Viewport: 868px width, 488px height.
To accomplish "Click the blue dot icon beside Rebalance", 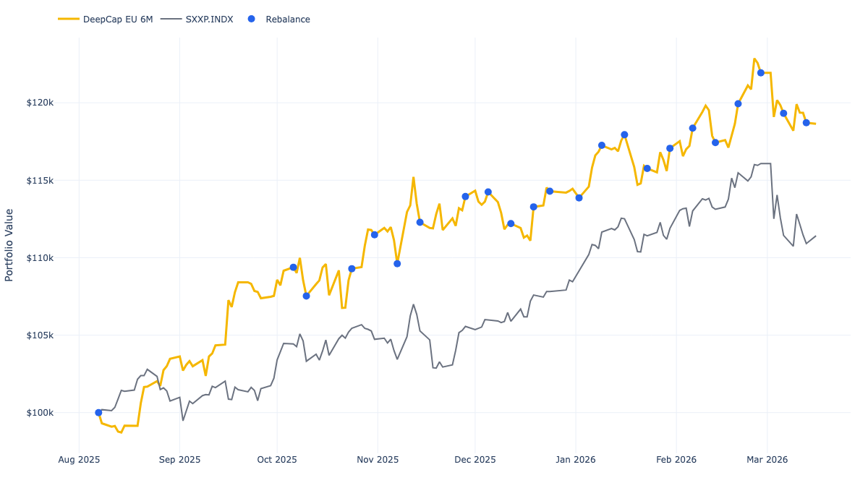I will click(252, 19).
